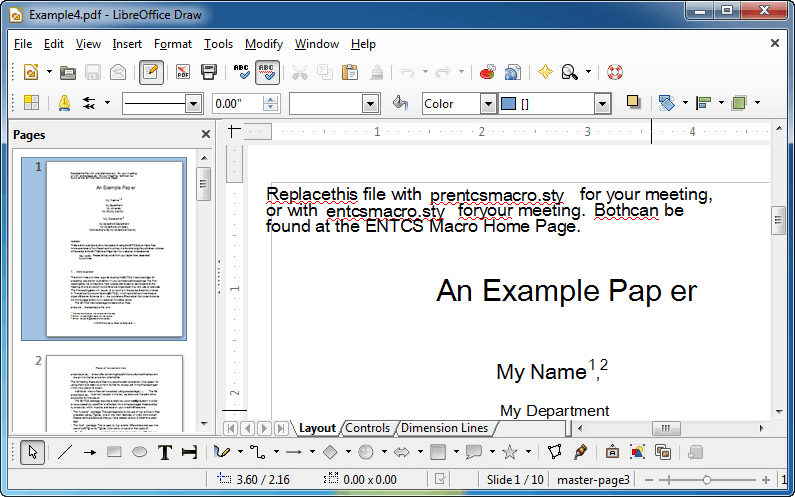Open the Line Color dropdown
This screenshot has height=497, width=795.
[x=371, y=103]
